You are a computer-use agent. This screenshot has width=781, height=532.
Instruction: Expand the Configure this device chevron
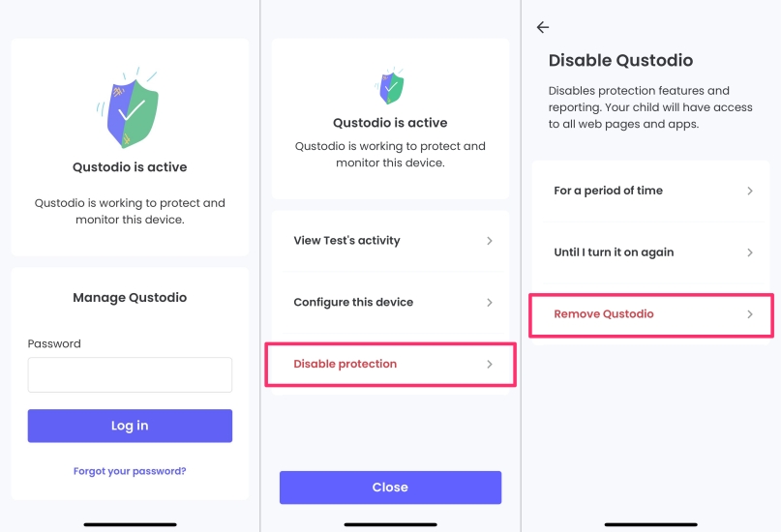[490, 303]
